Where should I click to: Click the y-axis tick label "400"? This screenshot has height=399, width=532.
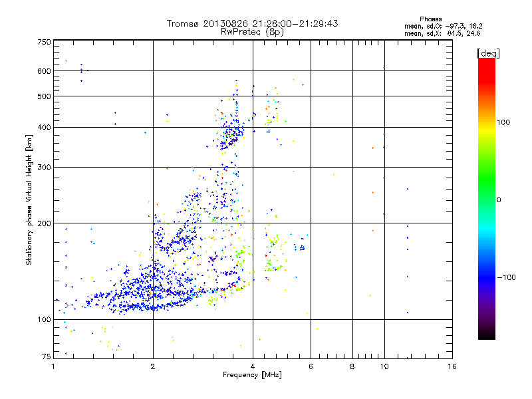45,128
